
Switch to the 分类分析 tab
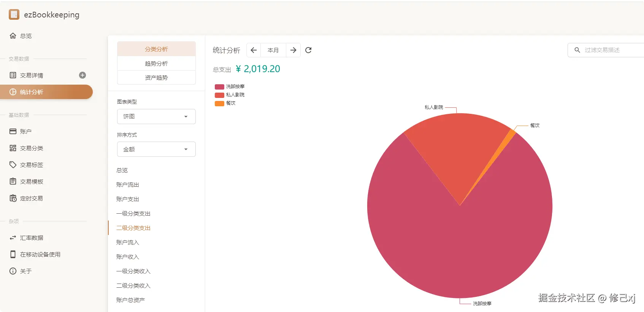point(156,49)
